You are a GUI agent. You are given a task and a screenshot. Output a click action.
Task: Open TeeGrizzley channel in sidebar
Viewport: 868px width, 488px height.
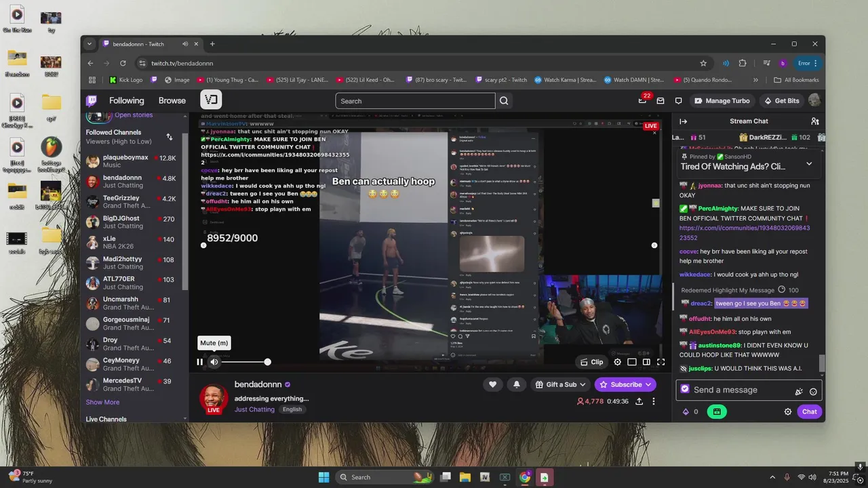click(x=132, y=202)
